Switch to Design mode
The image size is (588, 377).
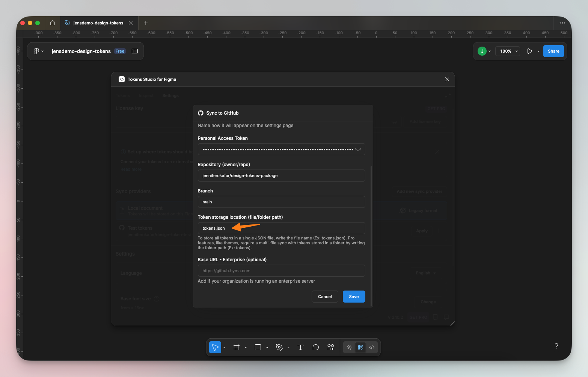pos(360,347)
